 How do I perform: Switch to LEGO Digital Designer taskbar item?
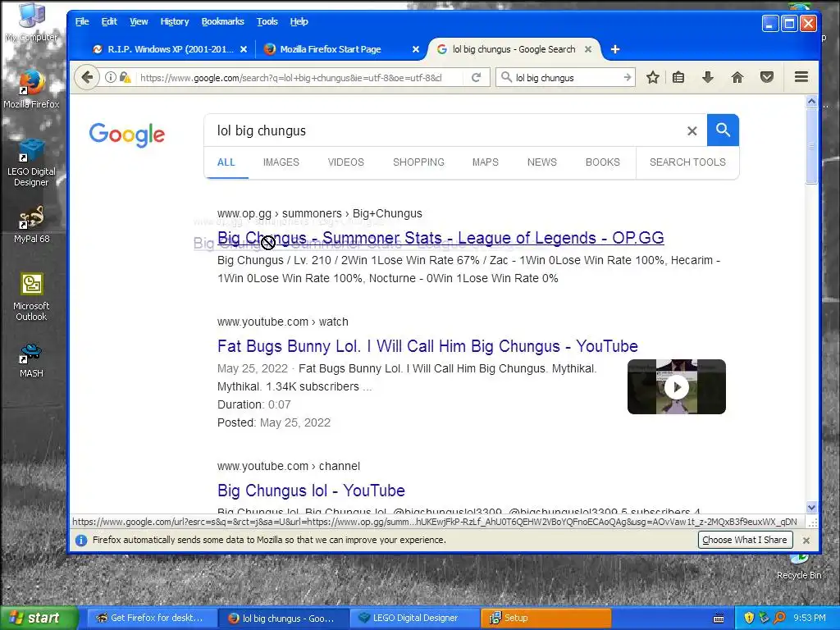[415, 619]
